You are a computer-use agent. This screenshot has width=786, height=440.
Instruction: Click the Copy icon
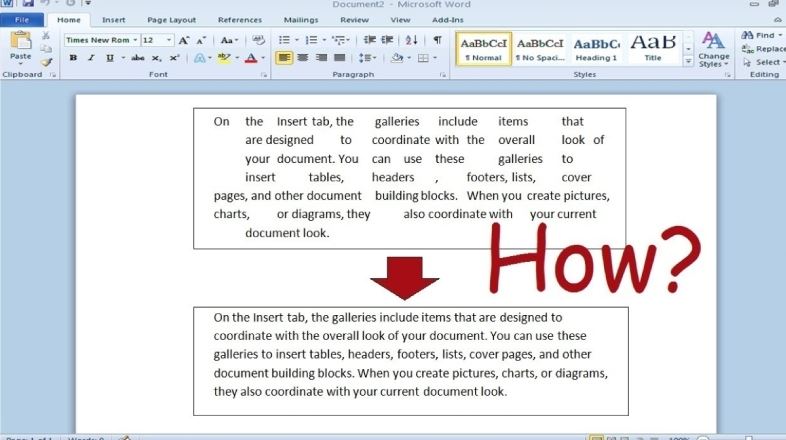tap(46, 49)
